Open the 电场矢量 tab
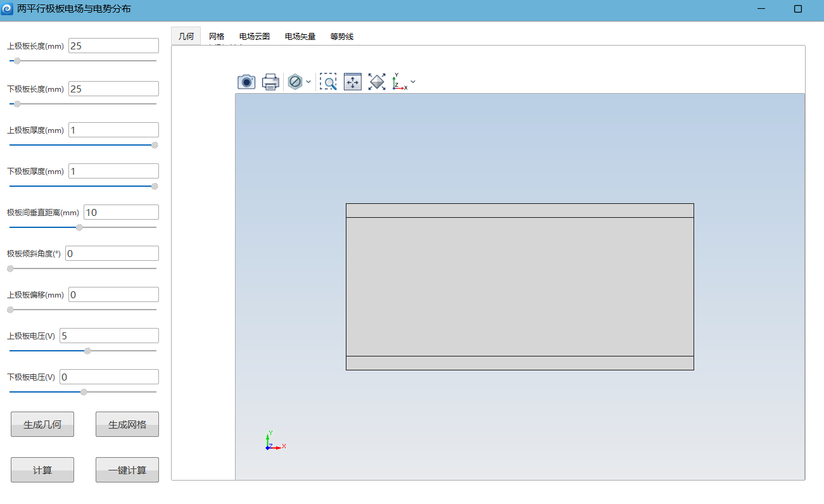The image size is (824, 504). tap(300, 36)
